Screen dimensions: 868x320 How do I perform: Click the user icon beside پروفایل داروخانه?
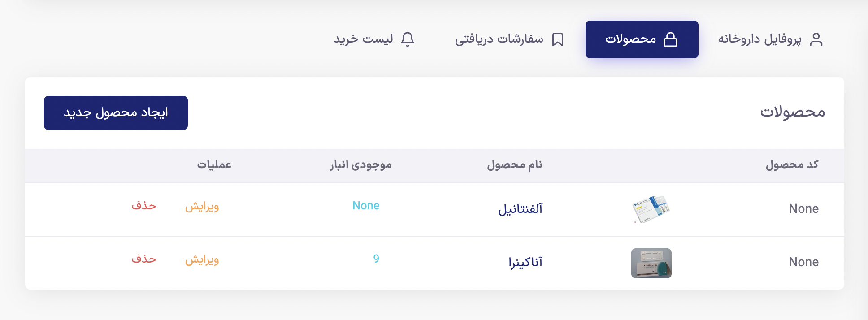(816, 39)
